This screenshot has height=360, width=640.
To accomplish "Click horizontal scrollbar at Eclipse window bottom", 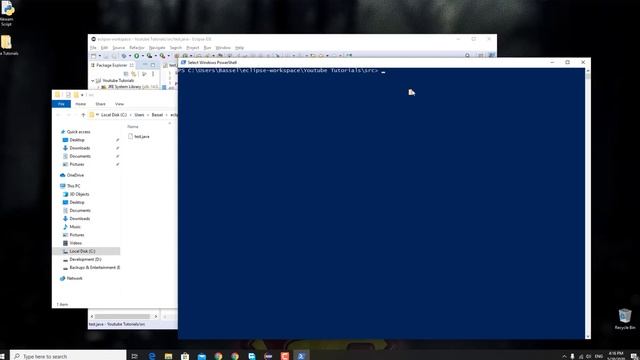I will coord(122,316).
